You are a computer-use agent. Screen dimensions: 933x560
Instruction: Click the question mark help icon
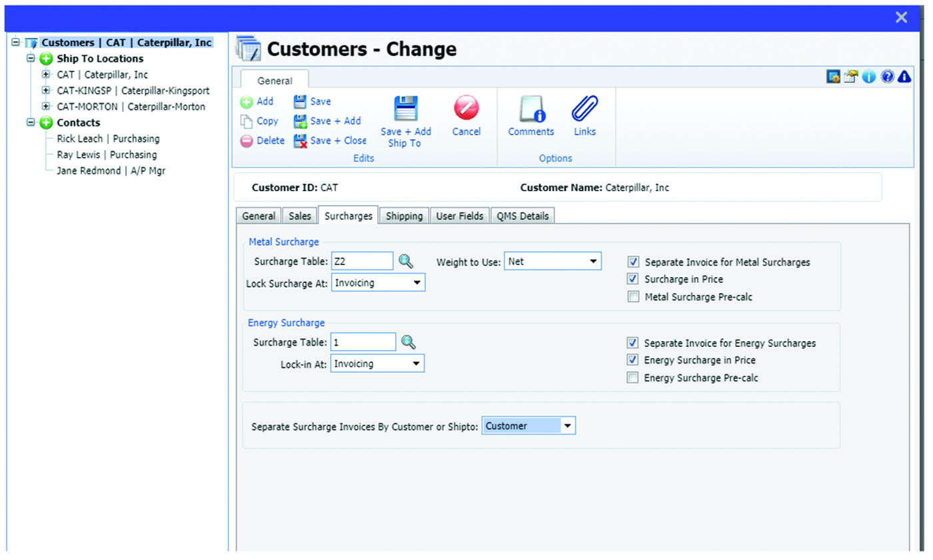coord(887,77)
